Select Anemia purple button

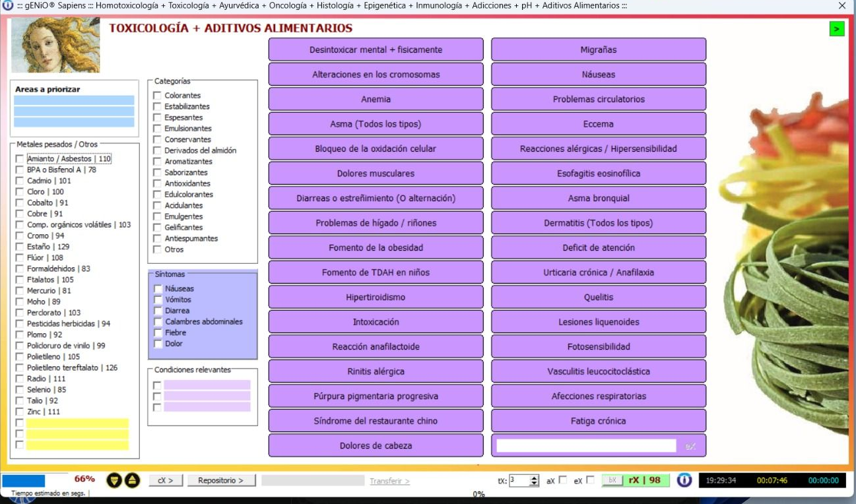click(x=376, y=99)
